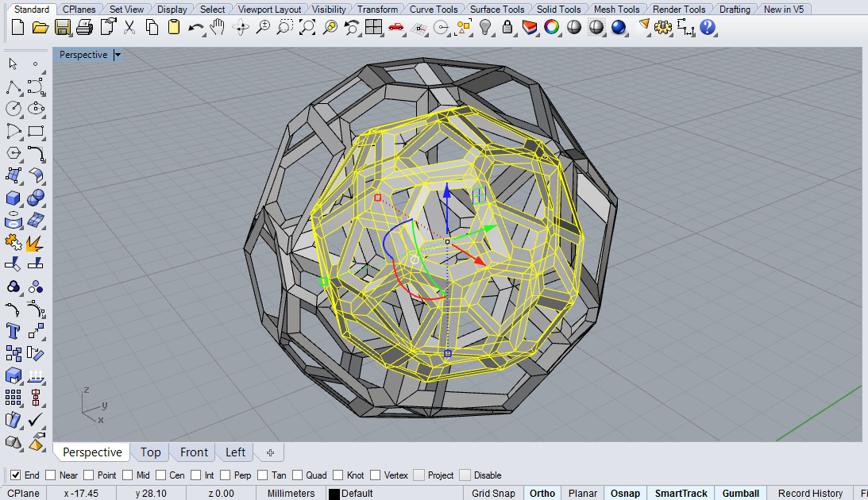Open the Render Tools toolbar tab
This screenshot has width=868, height=500.
pos(679,10)
